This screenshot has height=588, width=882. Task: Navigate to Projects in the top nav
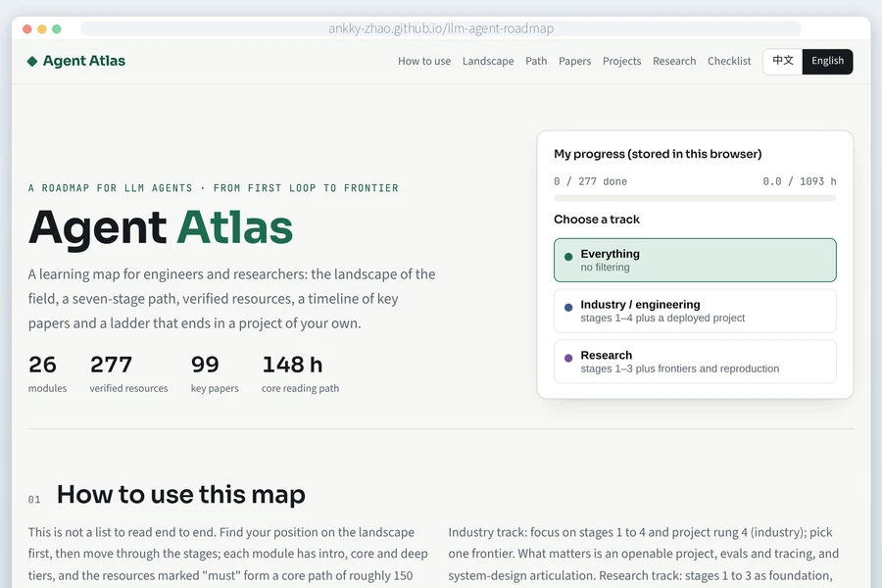click(621, 61)
